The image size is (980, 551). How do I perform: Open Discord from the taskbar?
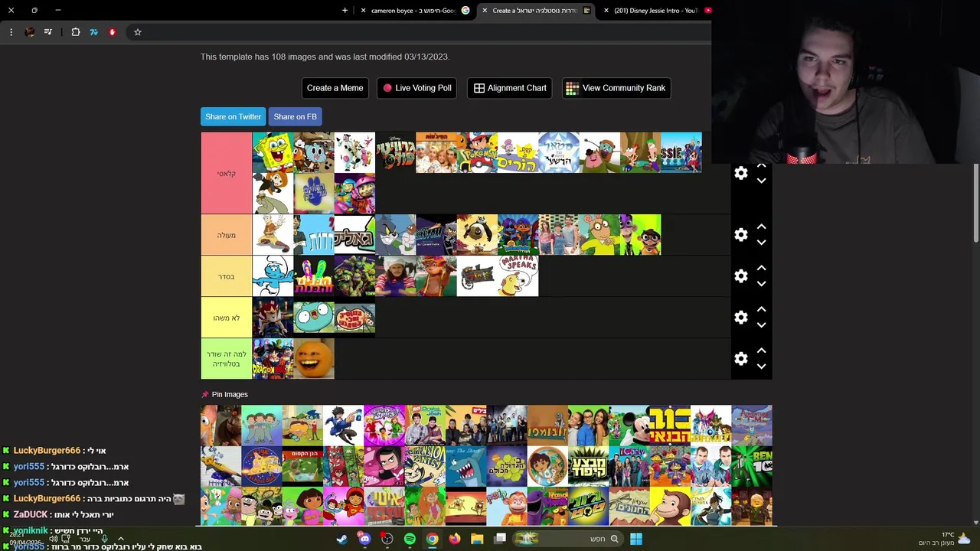click(364, 539)
